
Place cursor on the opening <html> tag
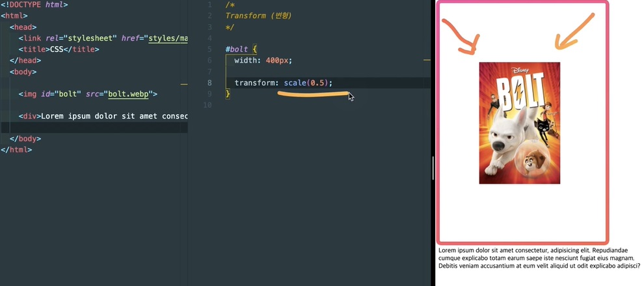(x=14, y=16)
